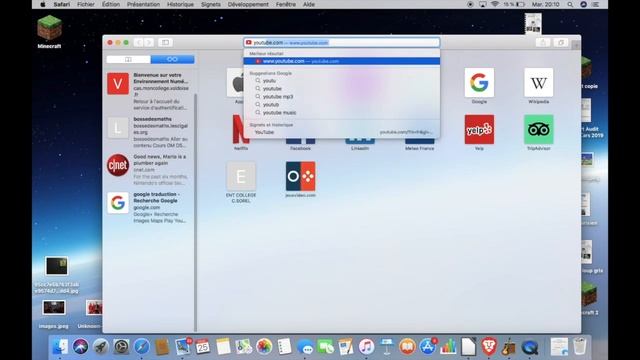The image size is (640, 360).
Task: Open the Signets menu
Action: click(211, 4)
